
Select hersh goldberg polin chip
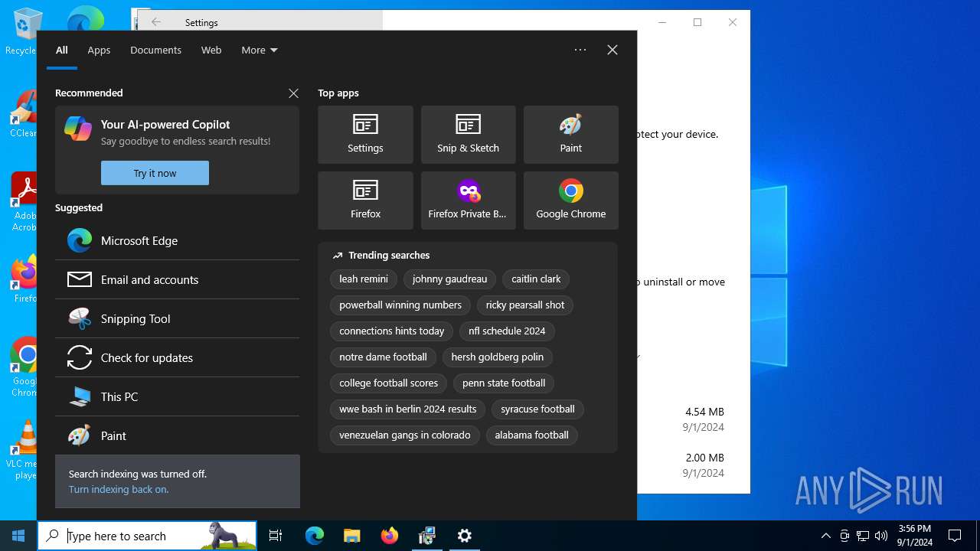(x=498, y=357)
